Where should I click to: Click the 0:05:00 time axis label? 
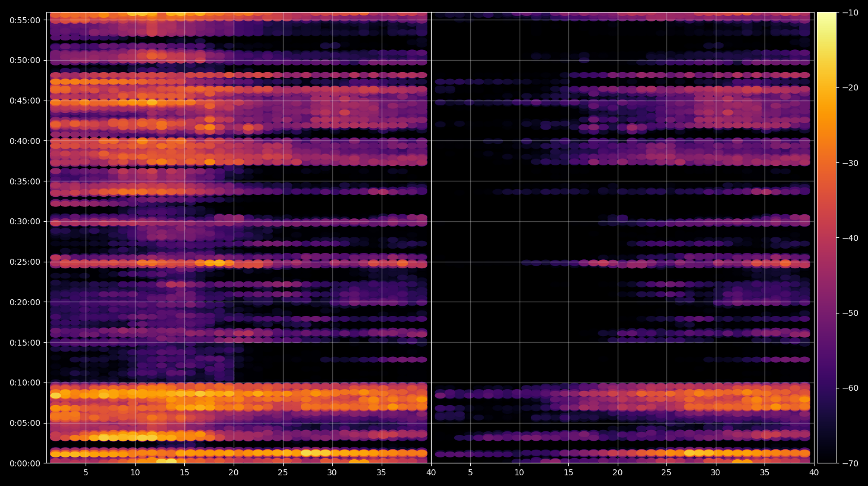pos(25,423)
